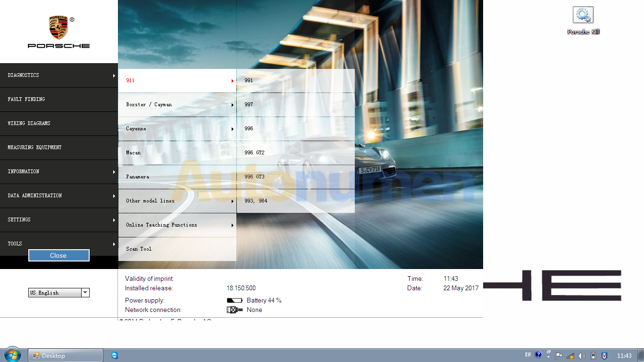Viewport: 644px width, 362px height.
Task: Click the date 22 May 2017
Action: (461, 288)
